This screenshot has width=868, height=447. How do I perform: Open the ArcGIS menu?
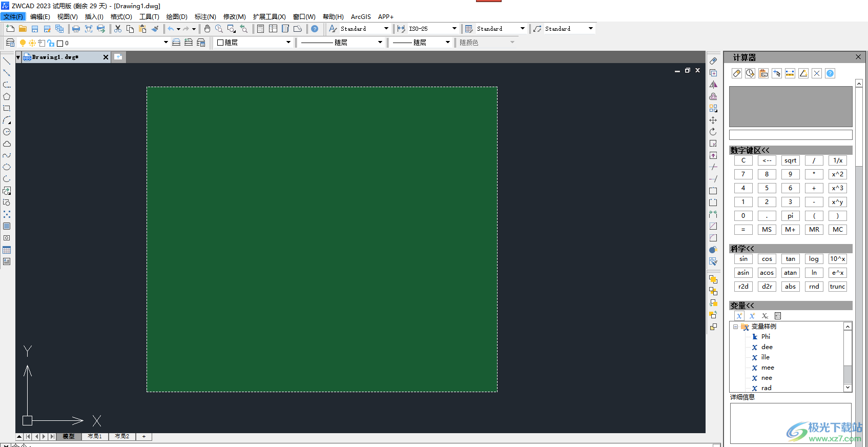tap(361, 17)
